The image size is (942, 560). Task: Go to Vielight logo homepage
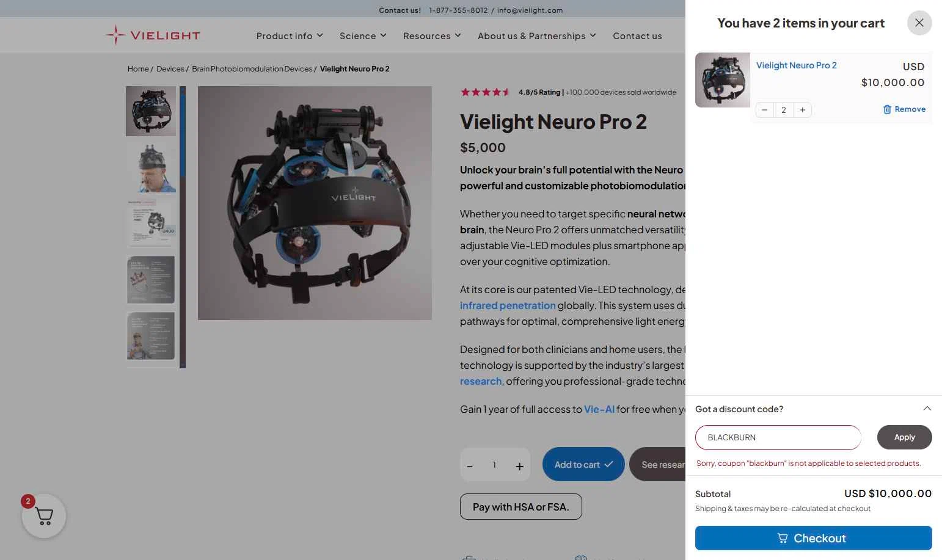153,35
